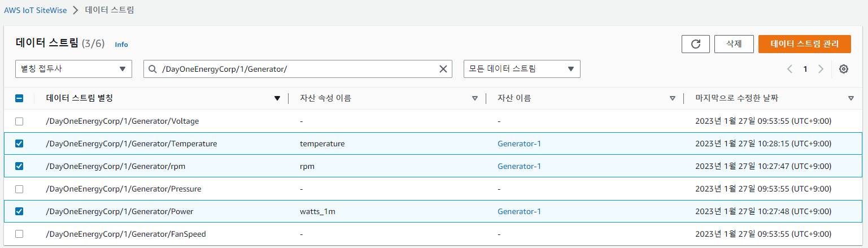
Task: Check the Generator/Voltage row checkbox
Action: [19, 121]
